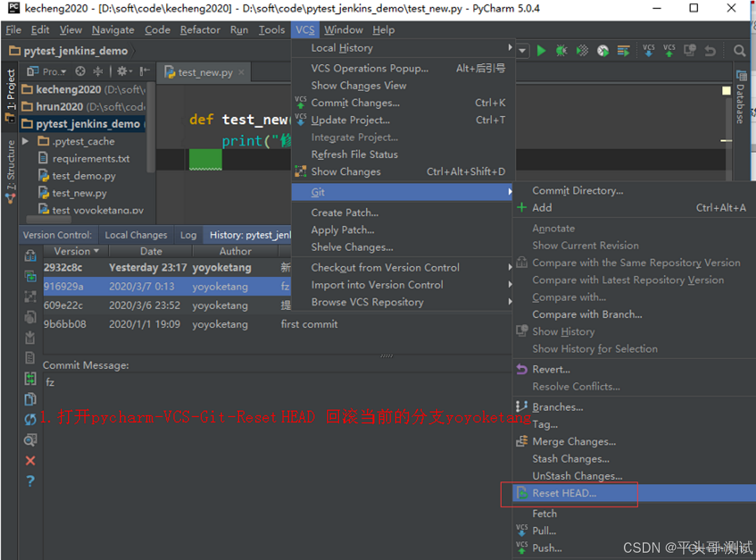Screen dimensions: 756x560
Task: Select Stash Changes... in Git submenu
Action: pos(634,459)
